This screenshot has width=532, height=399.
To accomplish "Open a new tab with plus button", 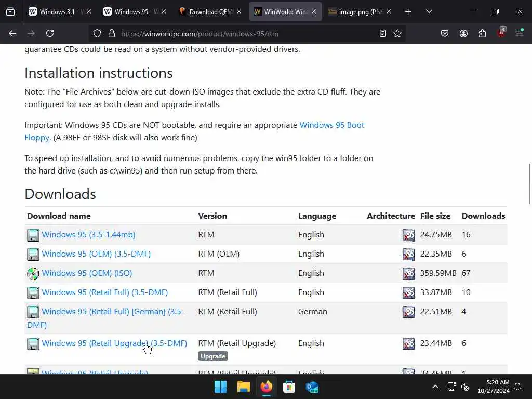I will click(x=408, y=12).
